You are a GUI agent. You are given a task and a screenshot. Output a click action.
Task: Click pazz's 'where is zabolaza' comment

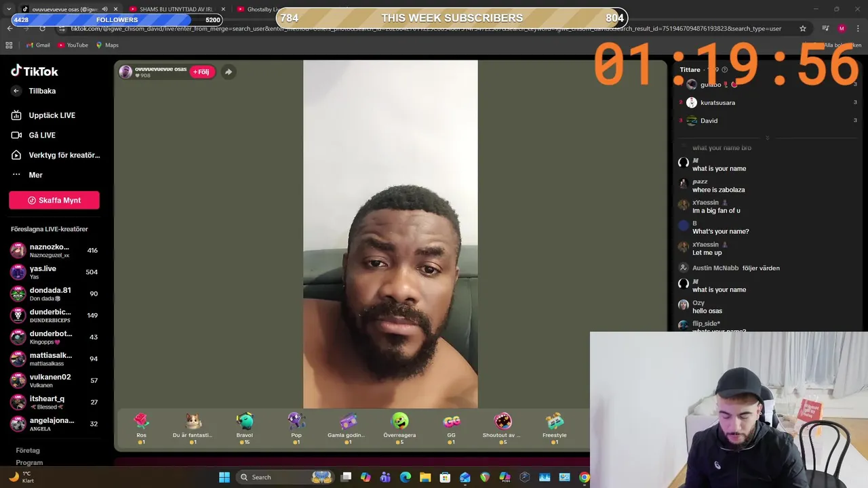(718, 190)
